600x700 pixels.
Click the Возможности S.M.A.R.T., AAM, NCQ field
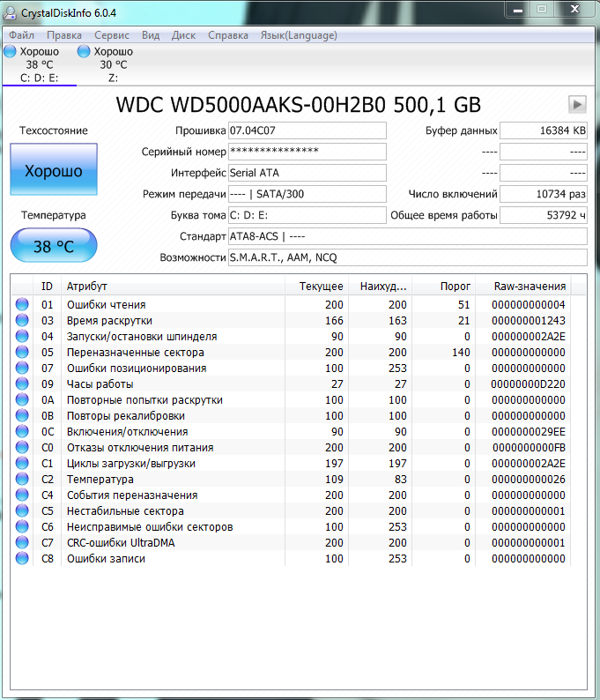(408, 257)
